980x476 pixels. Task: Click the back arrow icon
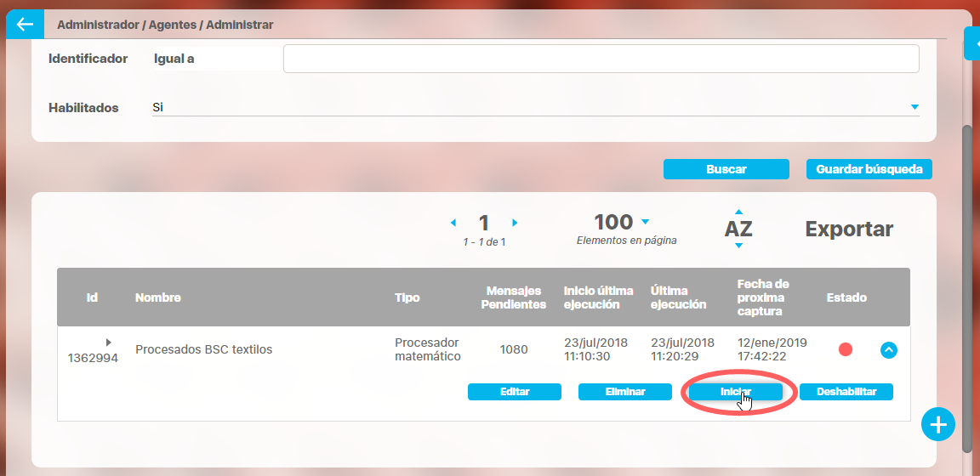coord(24,25)
